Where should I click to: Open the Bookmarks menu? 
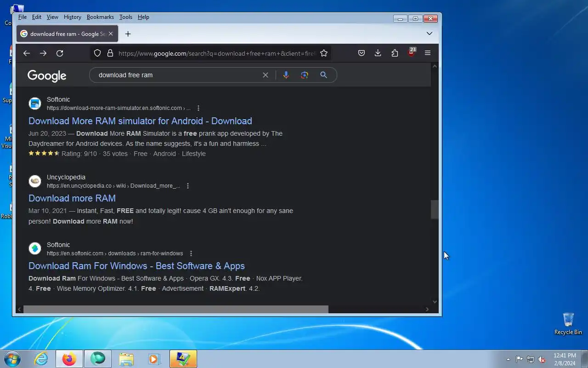tap(100, 17)
